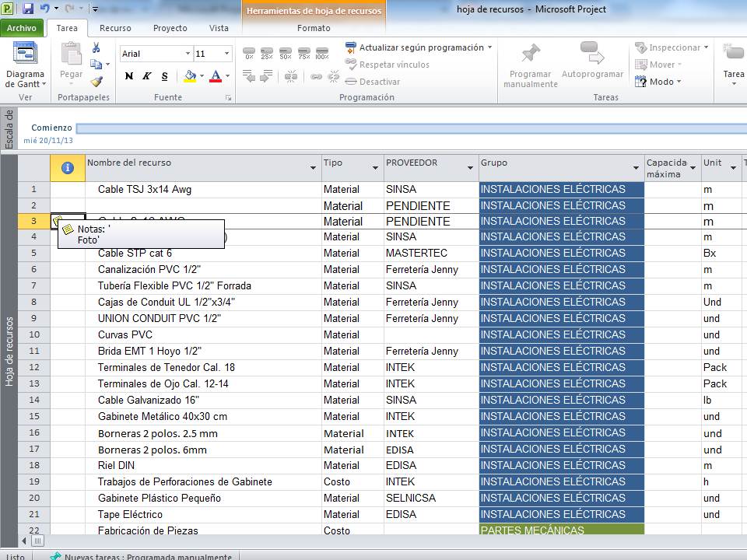Select the MASTERTEC supplier cell

pos(431,254)
